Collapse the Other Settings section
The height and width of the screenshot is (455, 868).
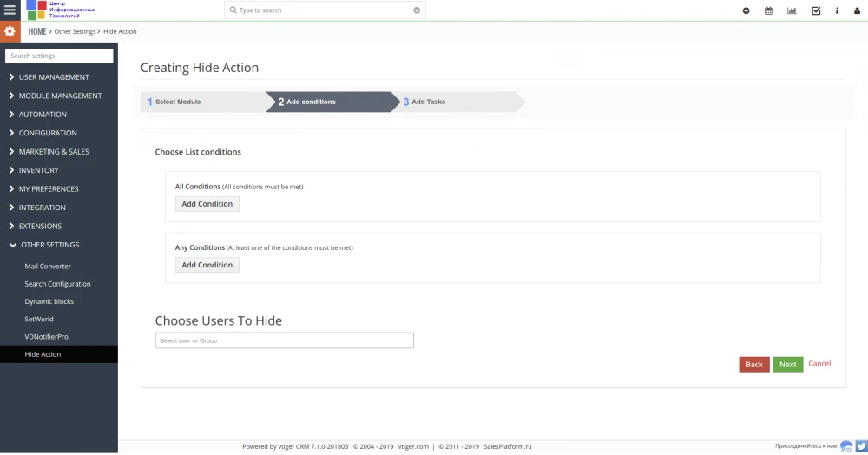tap(49, 245)
